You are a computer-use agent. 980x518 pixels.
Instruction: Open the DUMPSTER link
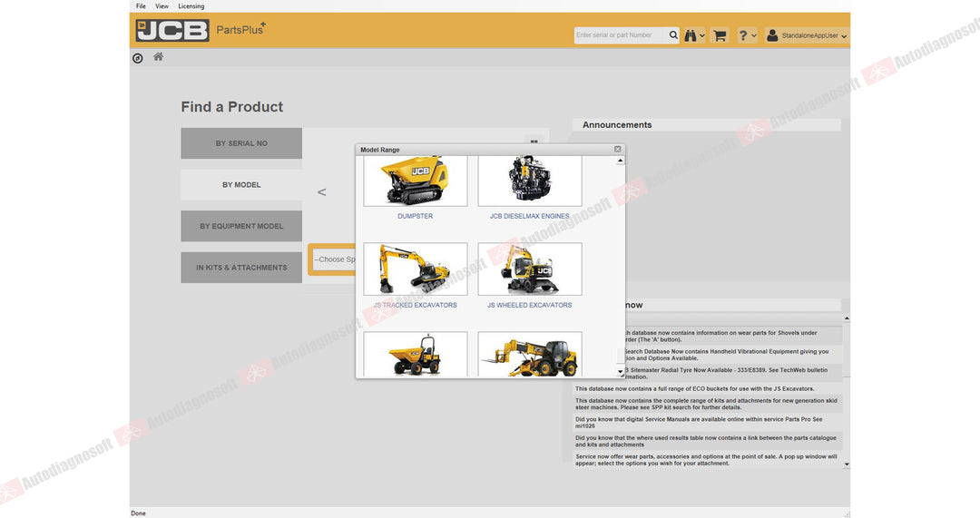pyautogui.click(x=415, y=216)
